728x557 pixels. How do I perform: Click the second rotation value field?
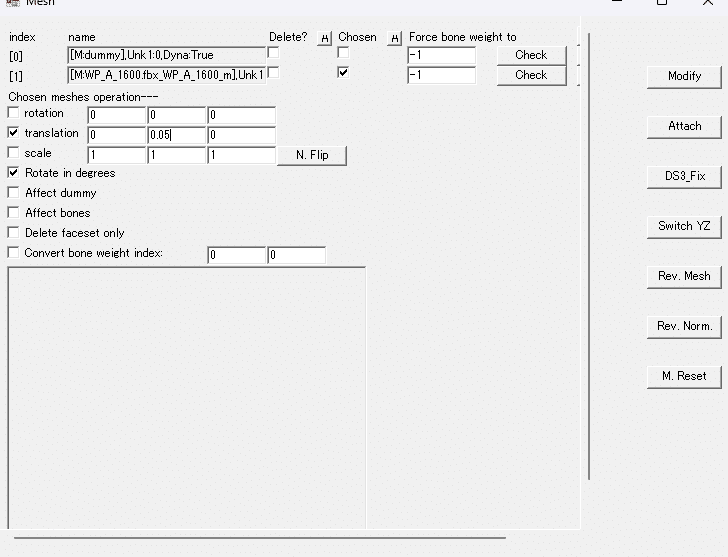point(177,115)
